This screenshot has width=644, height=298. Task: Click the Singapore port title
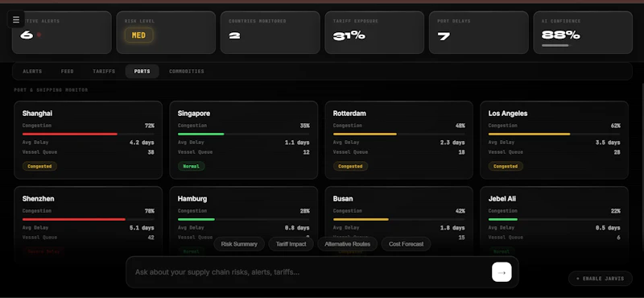(194, 114)
